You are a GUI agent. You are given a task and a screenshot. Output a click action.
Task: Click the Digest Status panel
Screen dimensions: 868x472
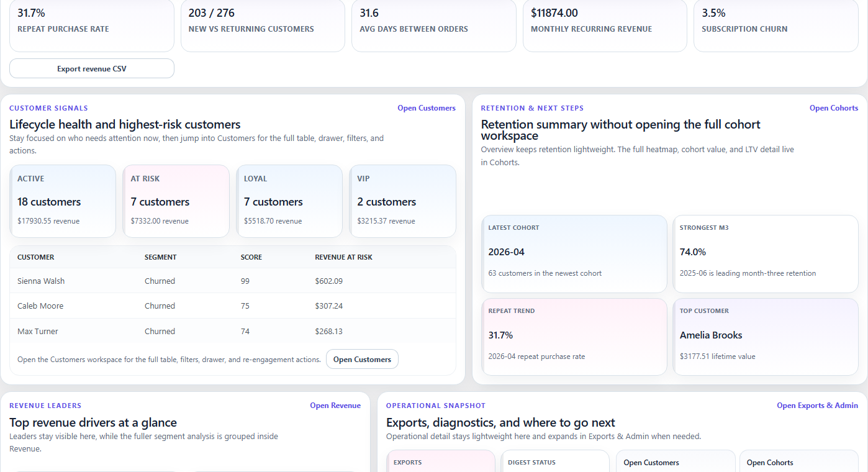555,462
